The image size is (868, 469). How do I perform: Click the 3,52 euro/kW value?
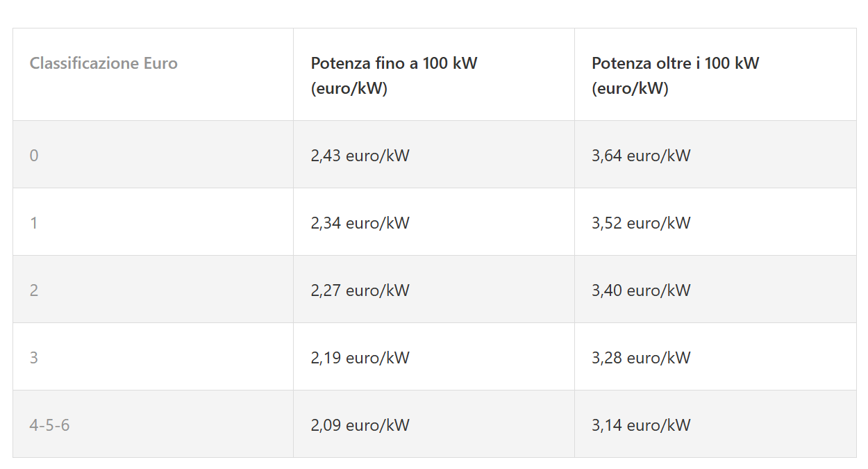641,223
